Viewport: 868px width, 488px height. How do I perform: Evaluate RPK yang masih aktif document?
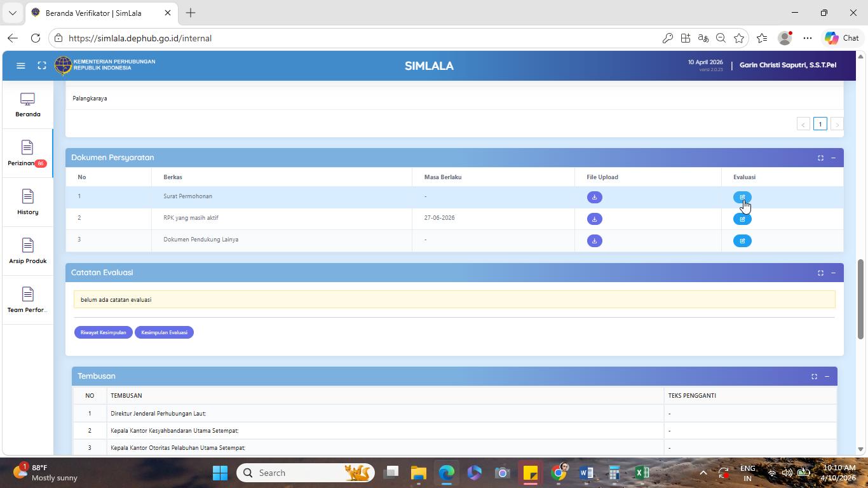point(742,219)
